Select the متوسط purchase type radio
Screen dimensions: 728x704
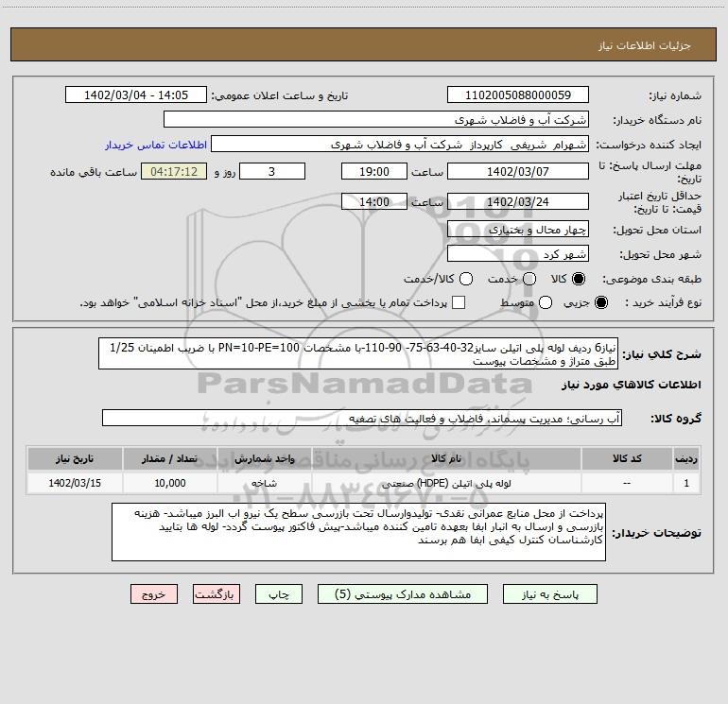(x=546, y=302)
